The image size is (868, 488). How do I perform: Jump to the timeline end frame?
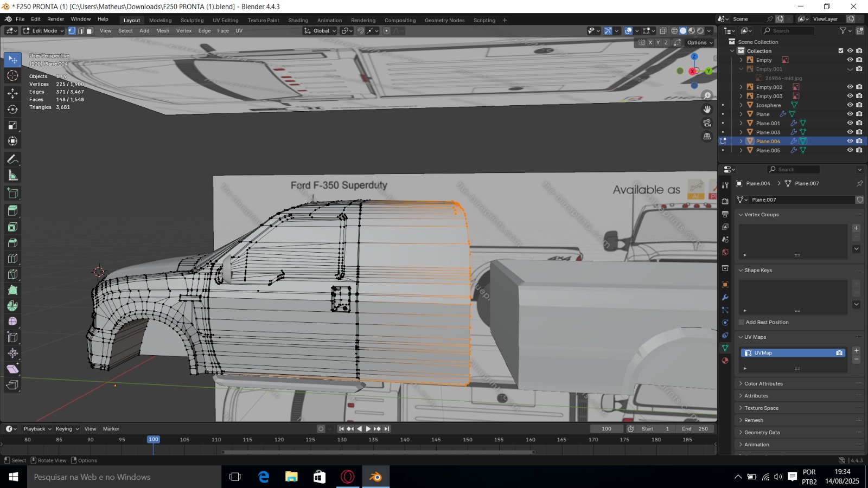click(387, 429)
